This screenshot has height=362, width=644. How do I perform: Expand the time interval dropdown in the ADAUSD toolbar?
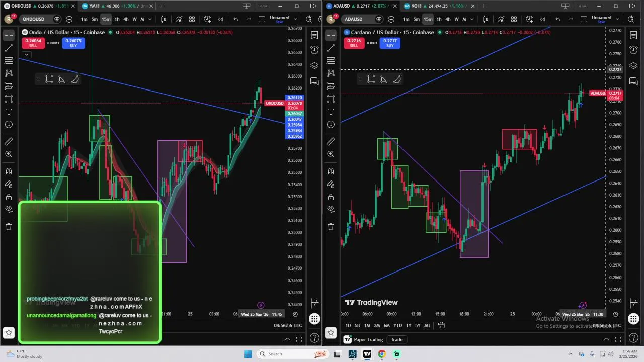pos(471,19)
